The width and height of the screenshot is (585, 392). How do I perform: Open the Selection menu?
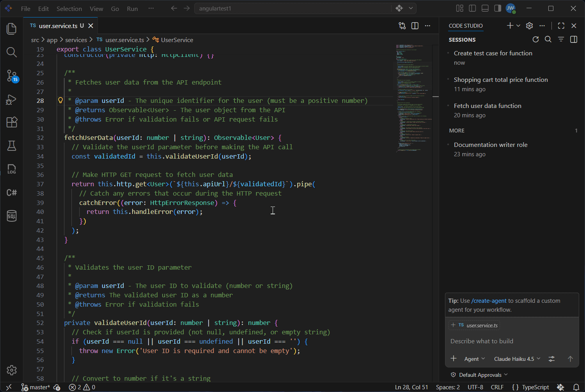[69, 9]
